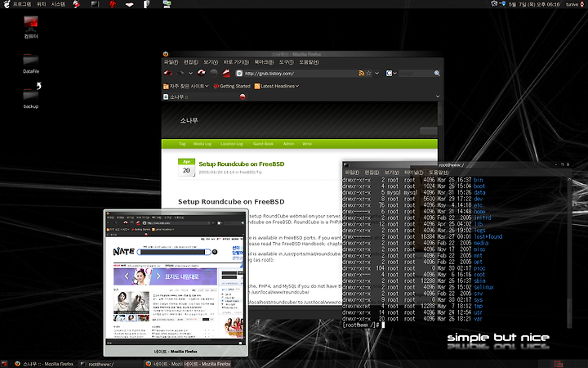Open DataFile desktop folder
Screen dimensions: 588x368
[31, 63]
